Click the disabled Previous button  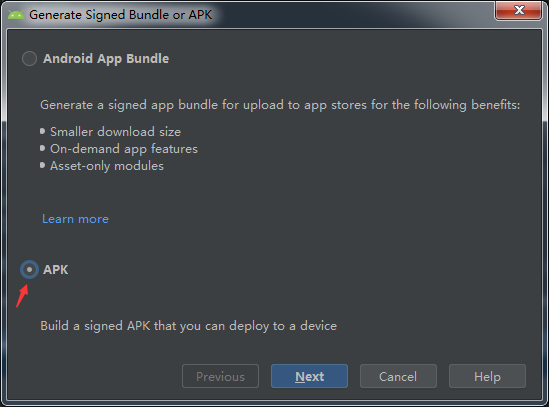220,376
